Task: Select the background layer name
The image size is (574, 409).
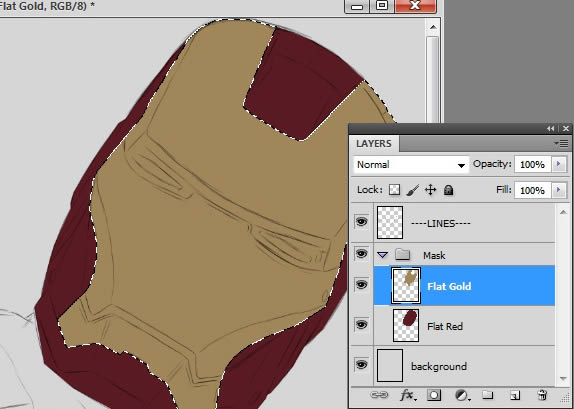Action: tap(439, 366)
